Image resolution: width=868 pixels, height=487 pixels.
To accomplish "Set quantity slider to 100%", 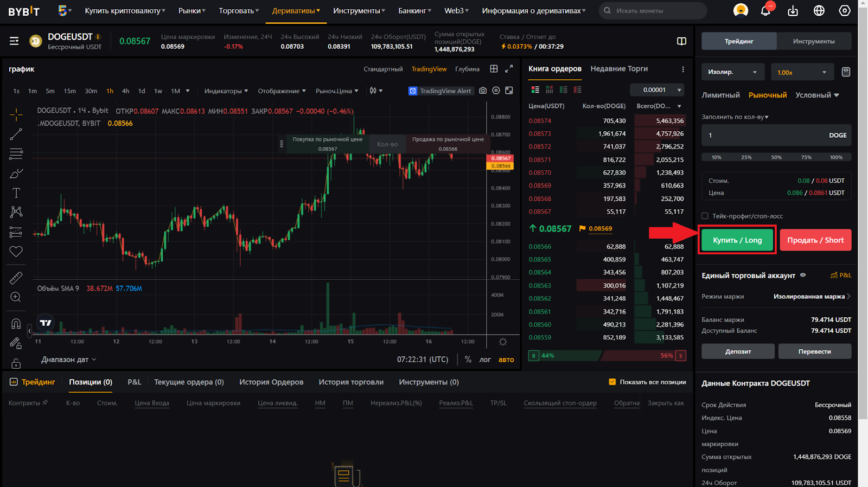I will pyautogui.click(x=836, y=157).
